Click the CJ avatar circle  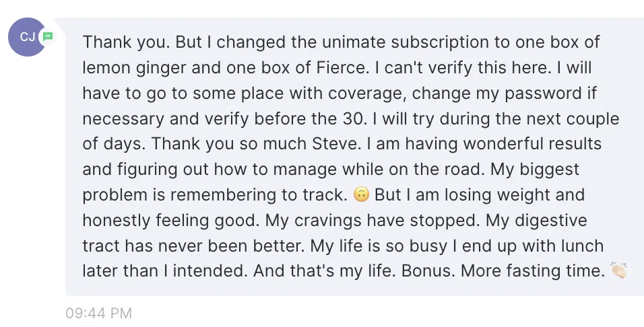pyautogui.click(x=28, y=37)
